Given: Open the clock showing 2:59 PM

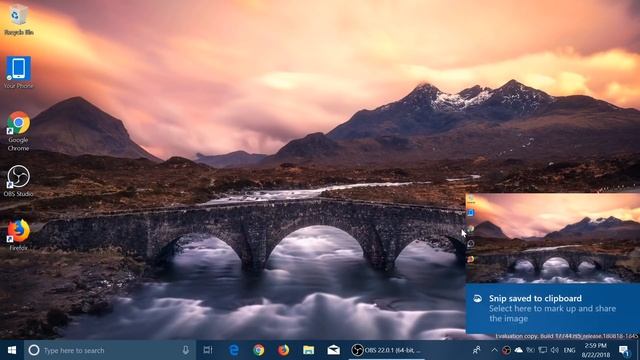Looking at the screenshot, I should pyautogui.click(x=596, y=350).
